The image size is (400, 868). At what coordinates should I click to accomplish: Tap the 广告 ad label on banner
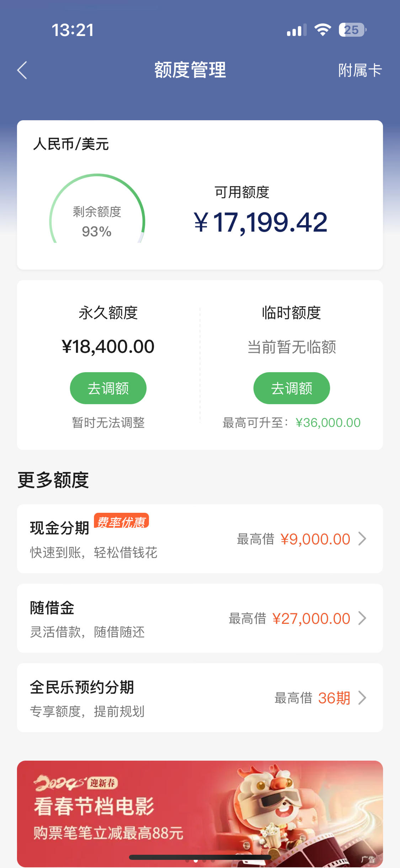click(x=368, y=859)
